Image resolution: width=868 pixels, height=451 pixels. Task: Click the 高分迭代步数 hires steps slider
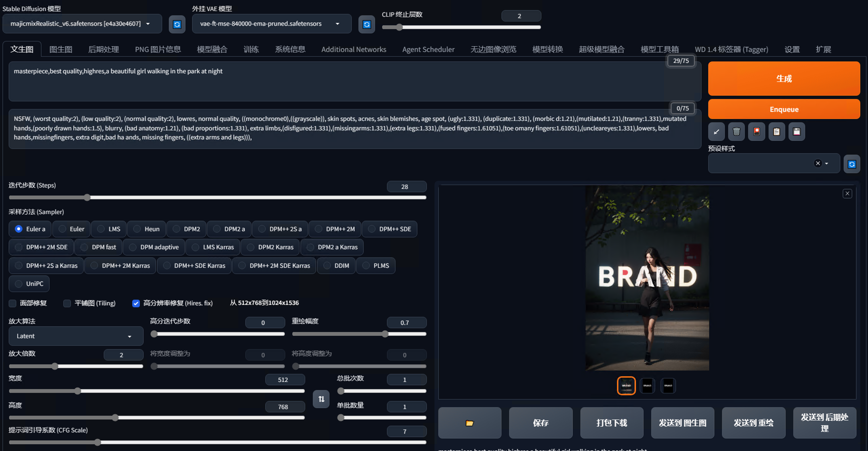[218, 334]
